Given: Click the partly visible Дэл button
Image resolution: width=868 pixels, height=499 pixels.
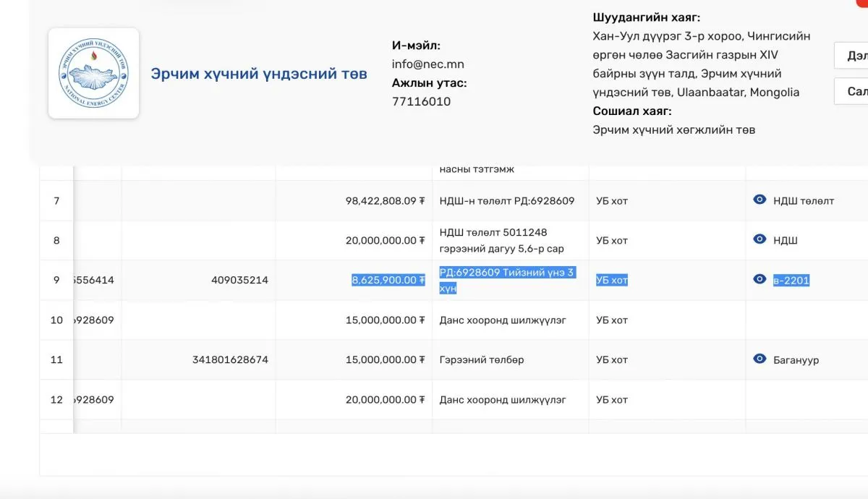Looking at the screenshot, I should (851, 55).
